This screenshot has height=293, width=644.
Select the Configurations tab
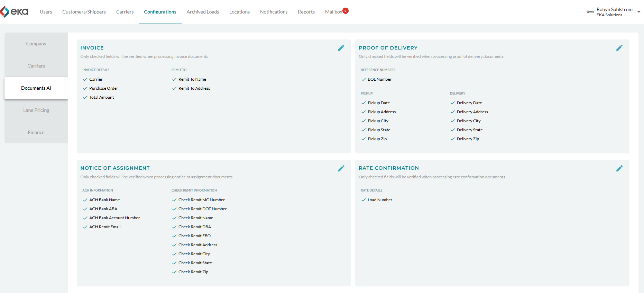tap(160, 12)
